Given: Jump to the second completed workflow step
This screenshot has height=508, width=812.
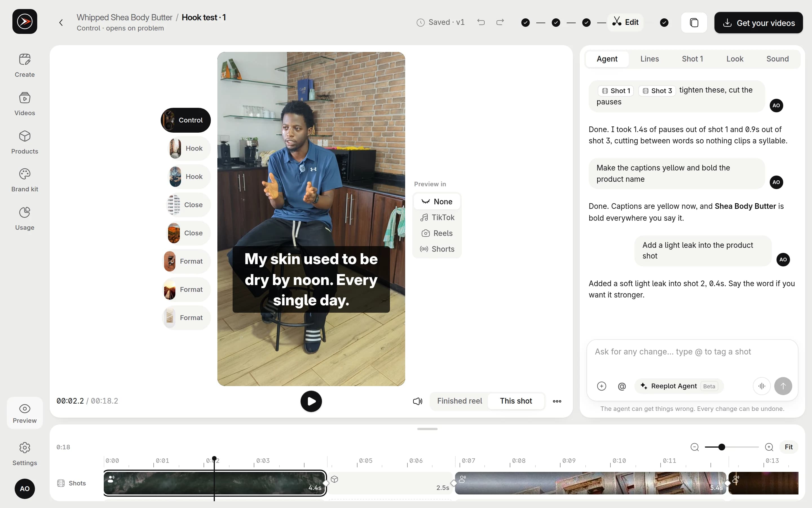Looking at the screenshot, I should click(556, 23).
